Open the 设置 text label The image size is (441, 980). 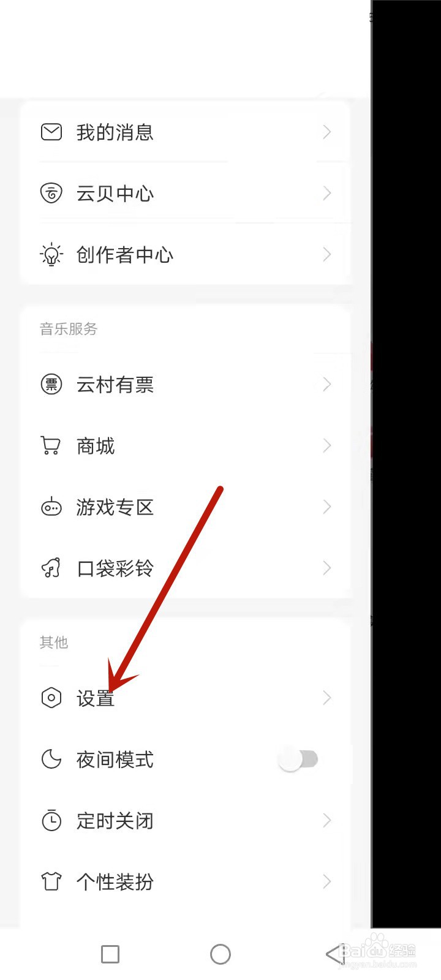[96, 698]
